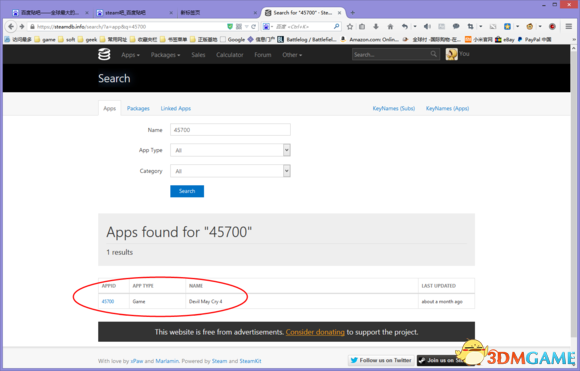Close the Search for "45700" tab
This screenshot has height=371, width=580.
pos(339,13)
